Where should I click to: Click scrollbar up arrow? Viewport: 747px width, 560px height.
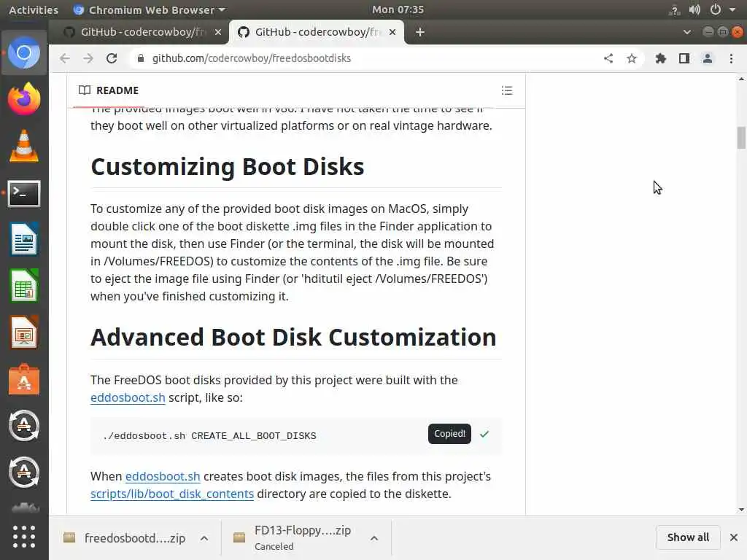[741, 79]
